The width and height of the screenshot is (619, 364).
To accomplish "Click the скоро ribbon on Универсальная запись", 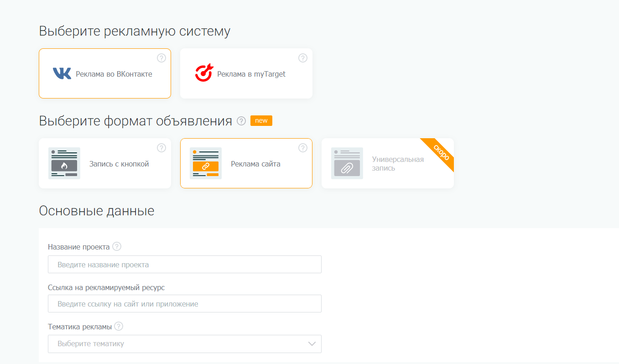I will [440, 152].
